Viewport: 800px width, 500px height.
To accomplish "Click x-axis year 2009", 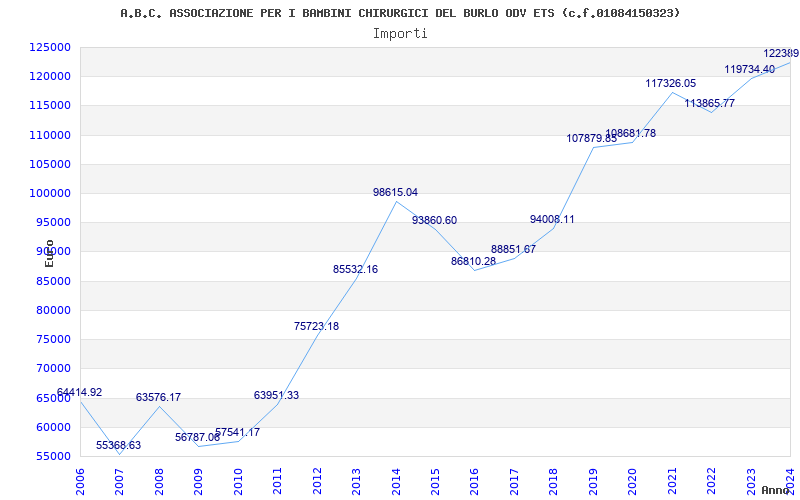I will [x=198, y=482].
